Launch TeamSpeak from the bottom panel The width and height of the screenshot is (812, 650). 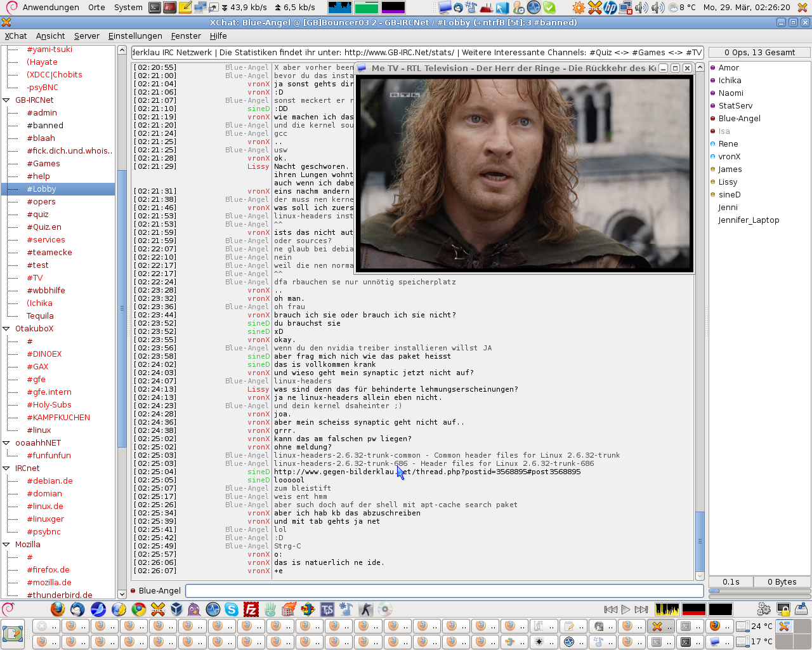tap(327, 609)
